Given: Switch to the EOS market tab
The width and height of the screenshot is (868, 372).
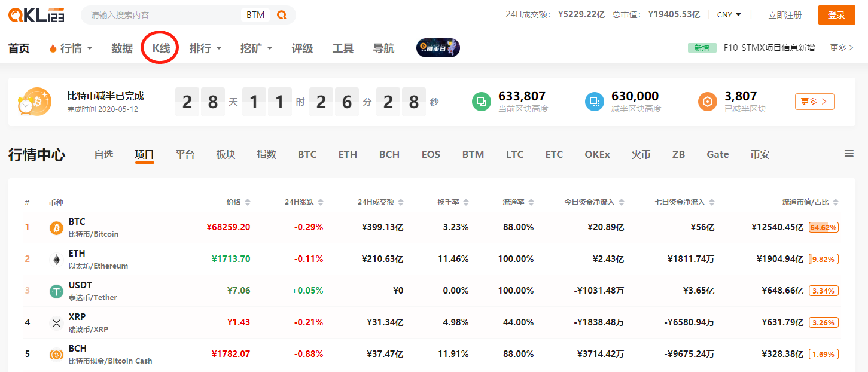Looking at the screenshot, I should pyautogui.click(x=431, y=154).
